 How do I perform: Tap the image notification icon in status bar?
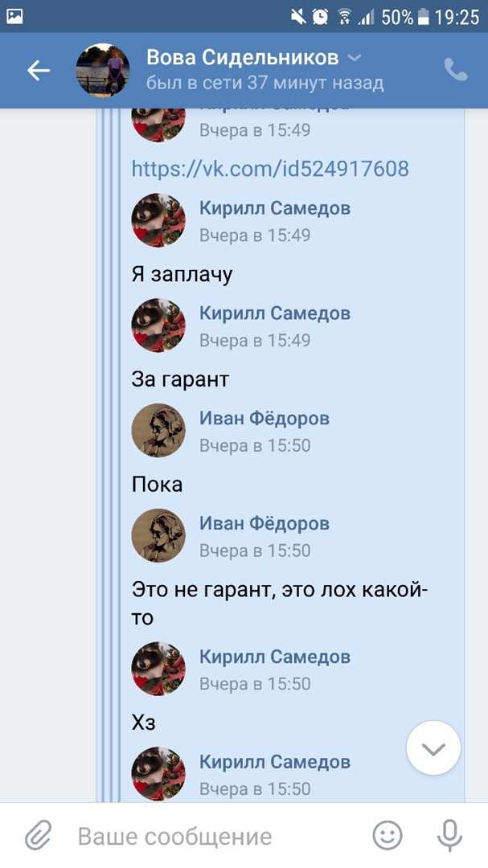click(x=15, y=17)
